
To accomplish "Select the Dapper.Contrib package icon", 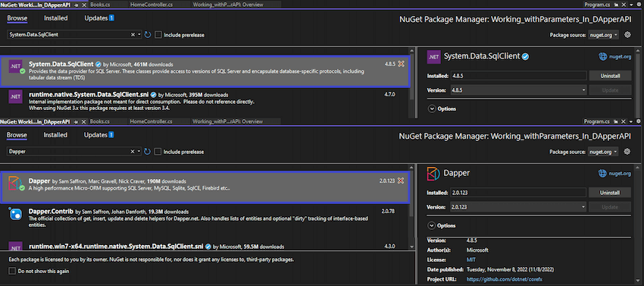I will coord(15,214).
